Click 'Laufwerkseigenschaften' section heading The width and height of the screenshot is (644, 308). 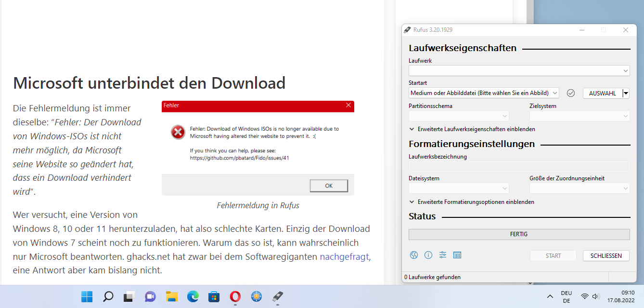coord(463,48)
